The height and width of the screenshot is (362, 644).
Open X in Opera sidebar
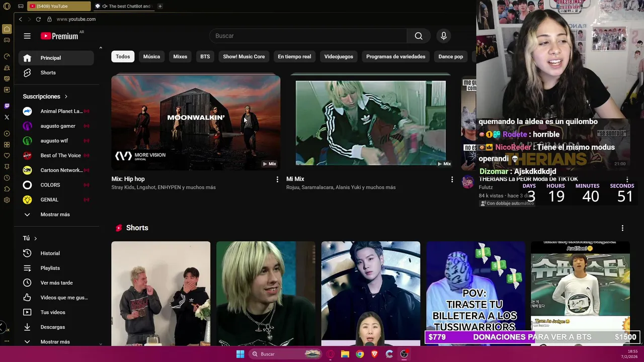click(x=7, y=117)
